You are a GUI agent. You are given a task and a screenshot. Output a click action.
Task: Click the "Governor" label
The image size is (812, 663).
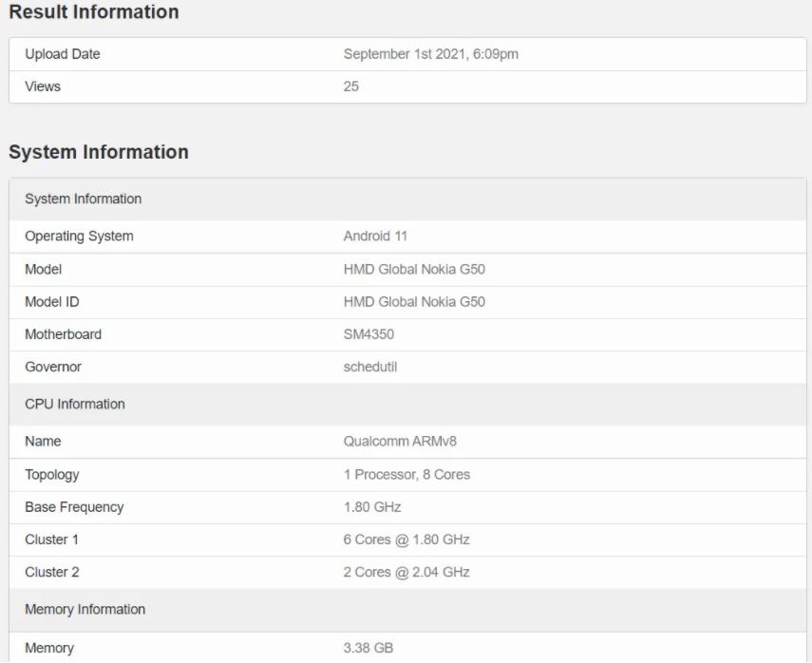[x=53, y=367]
